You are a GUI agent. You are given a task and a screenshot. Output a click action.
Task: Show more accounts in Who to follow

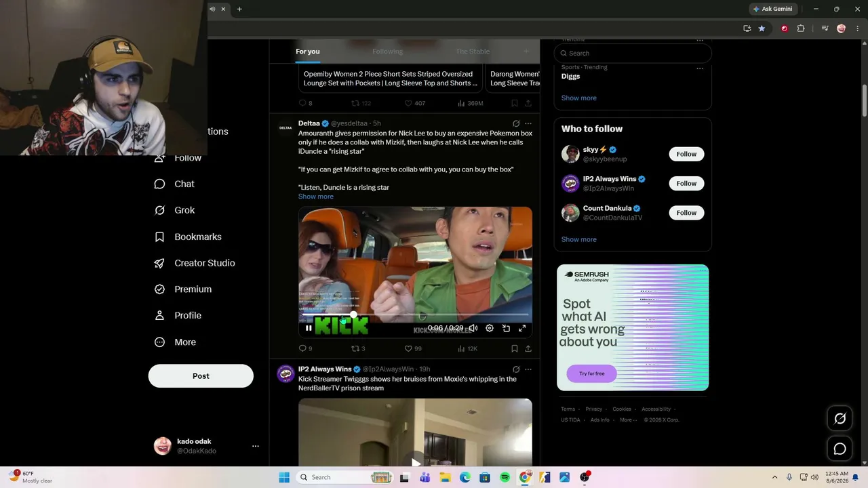(x=579, y=239)
